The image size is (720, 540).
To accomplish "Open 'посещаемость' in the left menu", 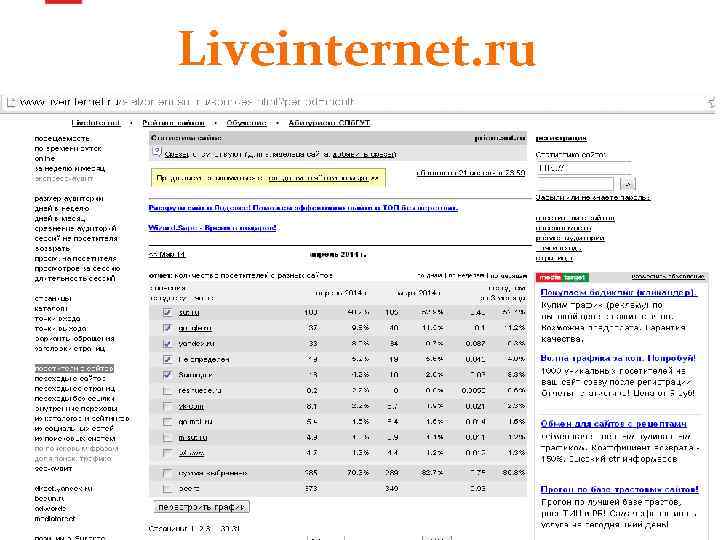I will tap(62, 138).
